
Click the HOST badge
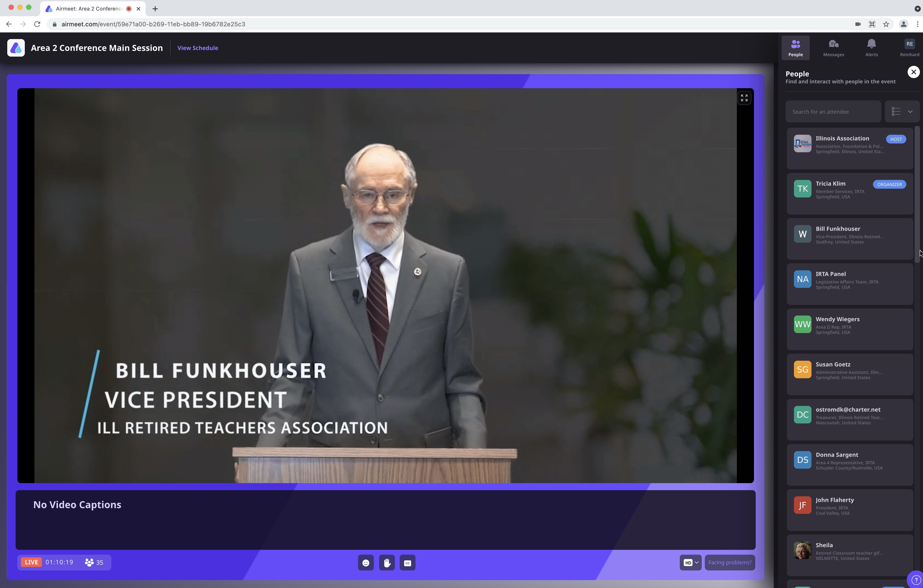[x=896, y=140]
